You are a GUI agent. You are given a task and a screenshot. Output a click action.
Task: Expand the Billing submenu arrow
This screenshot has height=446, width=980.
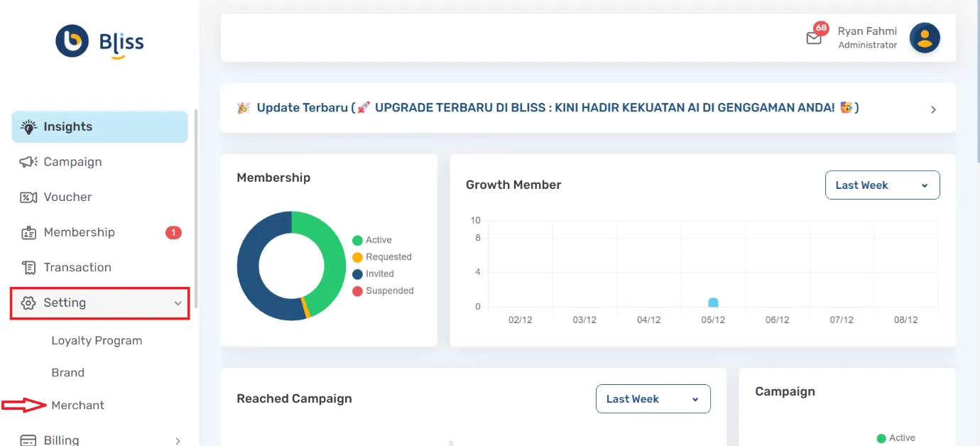[x=178, y=440]
